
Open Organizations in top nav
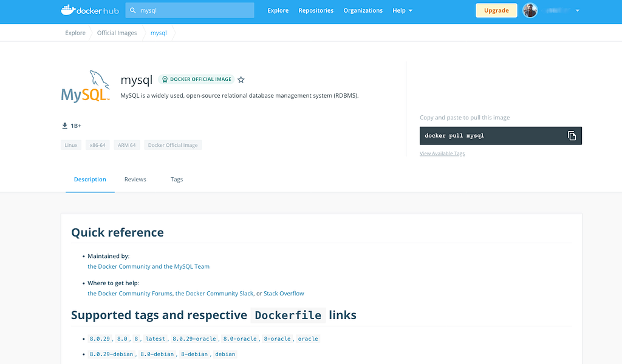pos(363,10)
